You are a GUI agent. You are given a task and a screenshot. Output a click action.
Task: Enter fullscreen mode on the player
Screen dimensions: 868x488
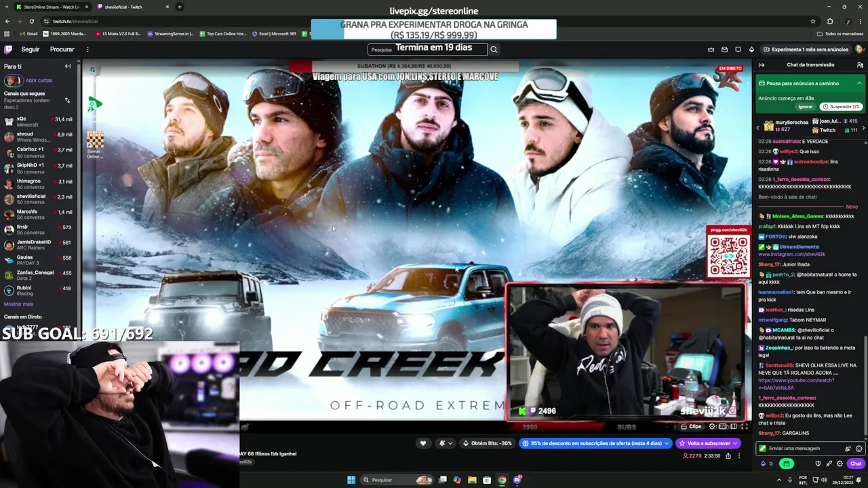coord(745,426)
